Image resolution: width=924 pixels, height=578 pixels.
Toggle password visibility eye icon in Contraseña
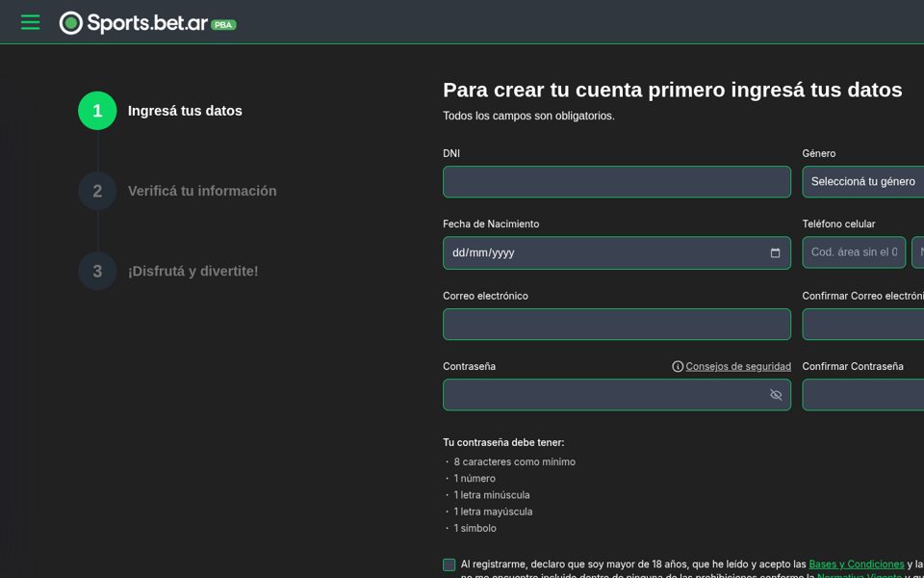776,395
